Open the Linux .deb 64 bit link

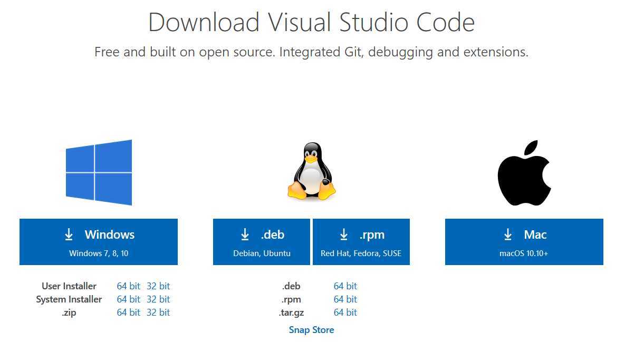point(345,286)
